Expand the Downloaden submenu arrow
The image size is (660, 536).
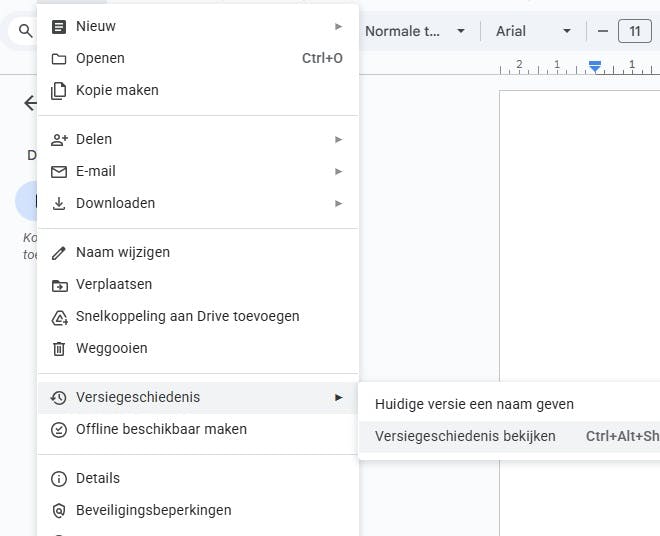point(339,203)
